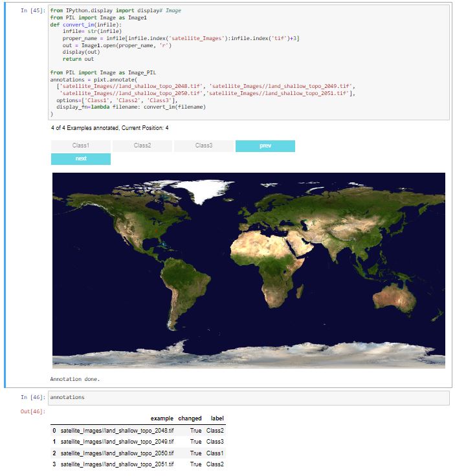Click the '4 of 4 Examples annotated' status text
The height and width of the screenshot is (476, 455).
[109, 128]
